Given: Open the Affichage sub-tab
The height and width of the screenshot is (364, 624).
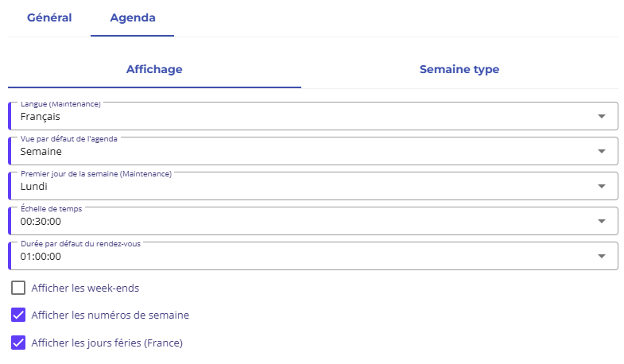Looking at the screenshot, I should (x=154, y=69).
